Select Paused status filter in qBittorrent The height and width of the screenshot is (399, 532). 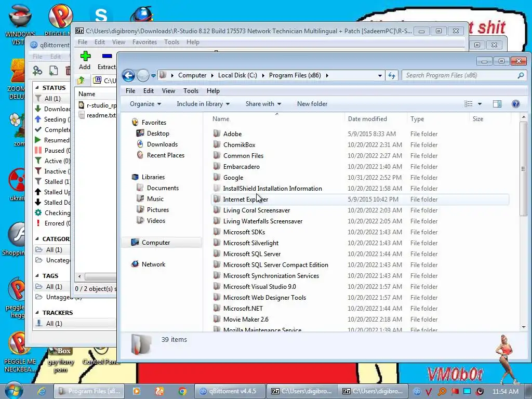pyautogui.click(x=52, y=150)
